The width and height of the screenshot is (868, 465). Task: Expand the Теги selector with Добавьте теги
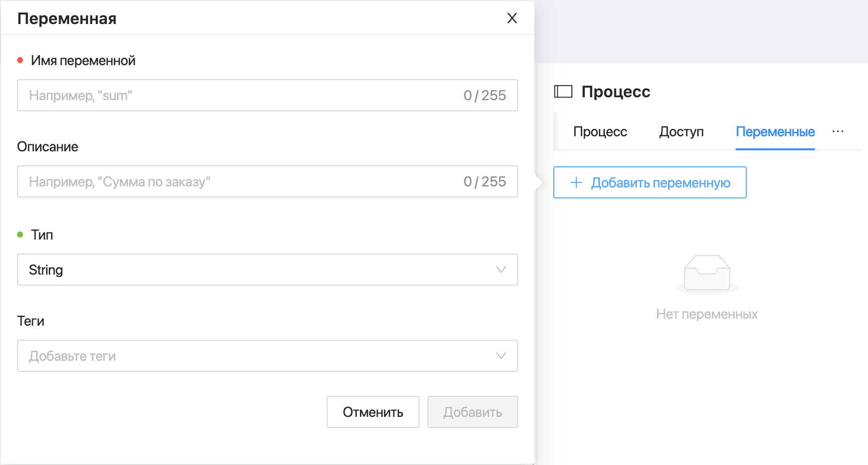[261, 356]
